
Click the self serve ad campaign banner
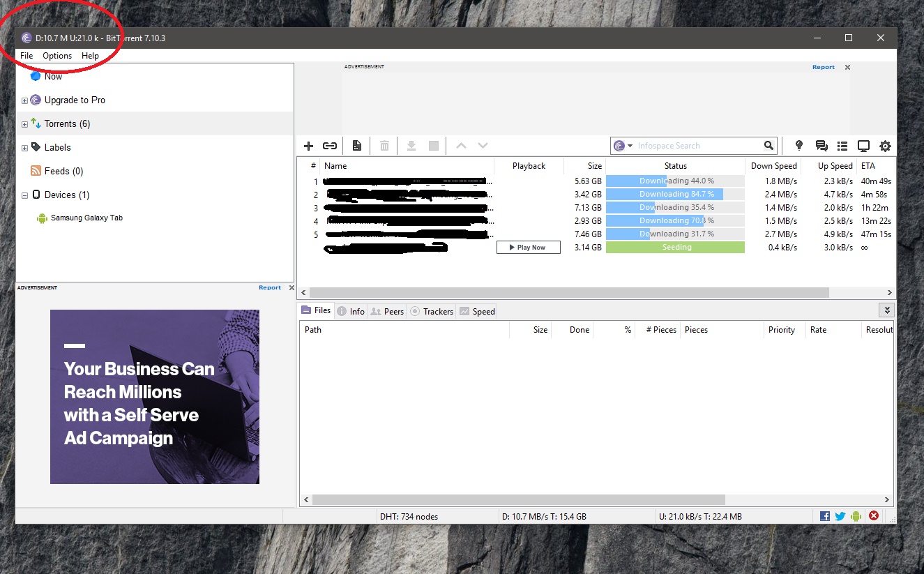pyautogui.click(x=155, y=397)
